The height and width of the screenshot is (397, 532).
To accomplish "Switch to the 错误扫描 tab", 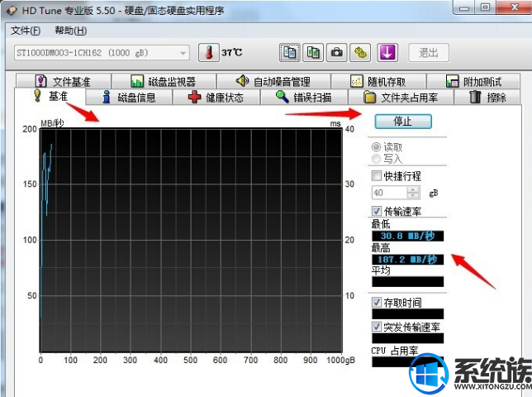I will (304, 98).
